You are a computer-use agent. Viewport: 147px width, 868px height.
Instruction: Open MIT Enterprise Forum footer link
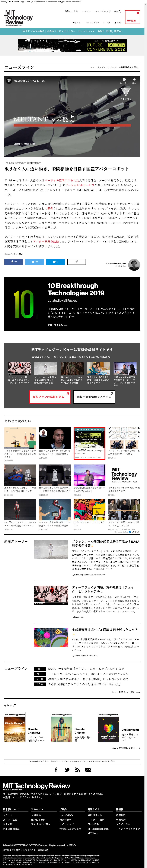coord(98,829)
